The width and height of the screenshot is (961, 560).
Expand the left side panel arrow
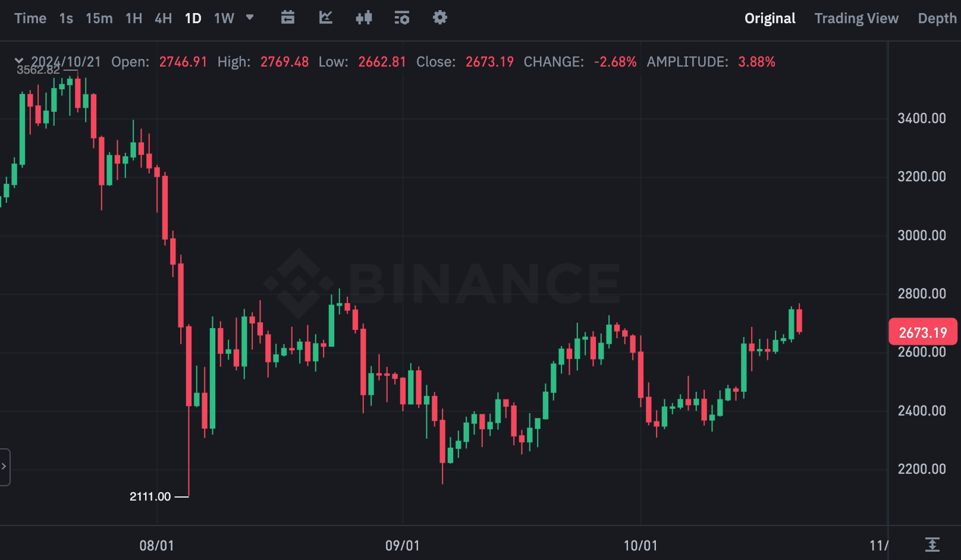(4, 467)
